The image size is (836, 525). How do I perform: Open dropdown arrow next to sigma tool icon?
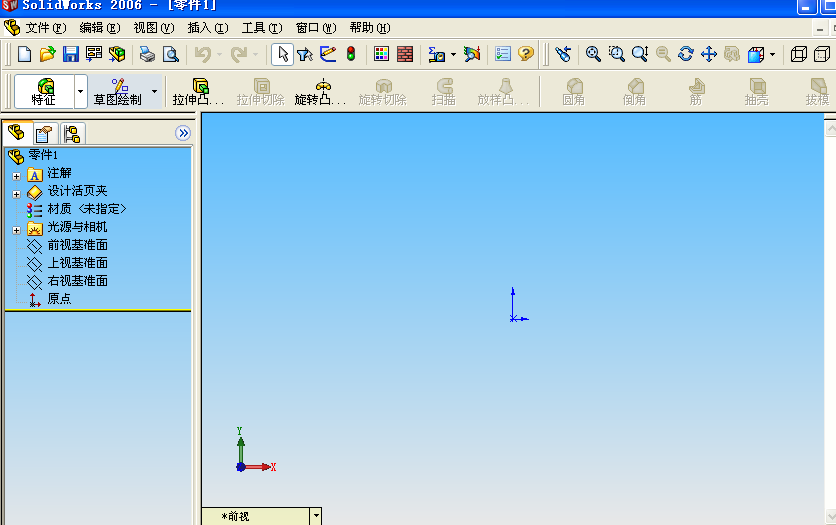(453, 54)
